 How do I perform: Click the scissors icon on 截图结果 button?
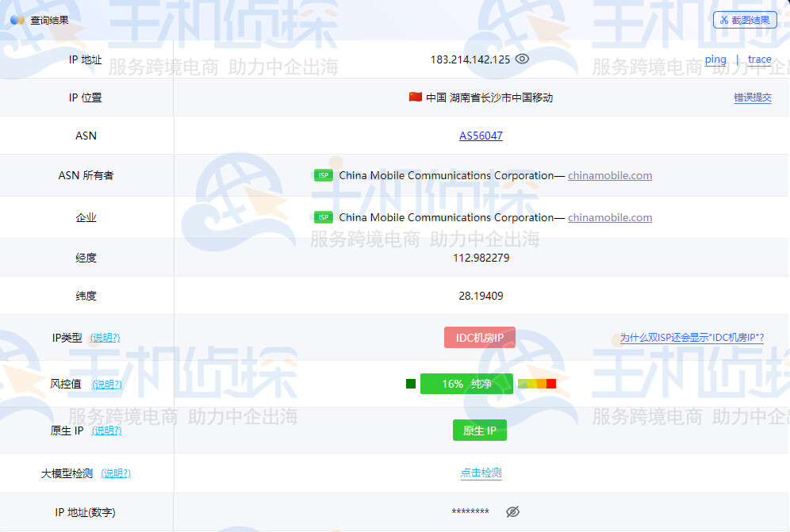724,20
